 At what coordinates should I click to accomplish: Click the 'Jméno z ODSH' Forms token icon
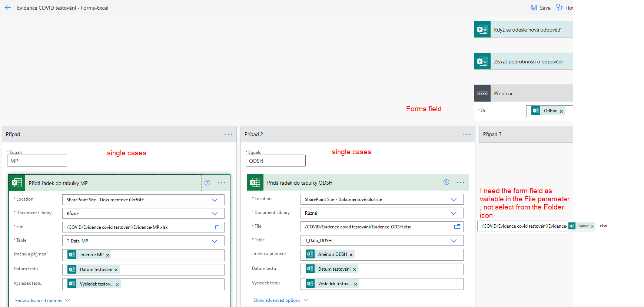(x=310, y=254)
